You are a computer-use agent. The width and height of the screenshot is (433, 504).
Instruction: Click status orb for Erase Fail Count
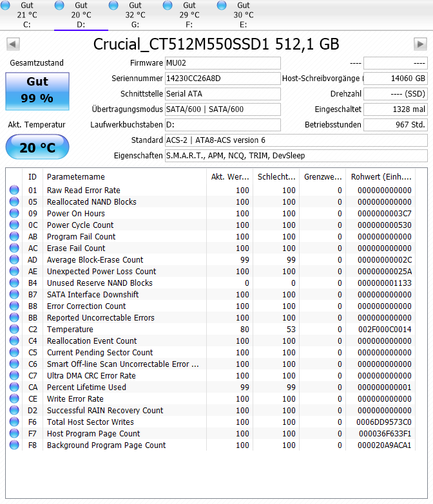coord(14,248)
